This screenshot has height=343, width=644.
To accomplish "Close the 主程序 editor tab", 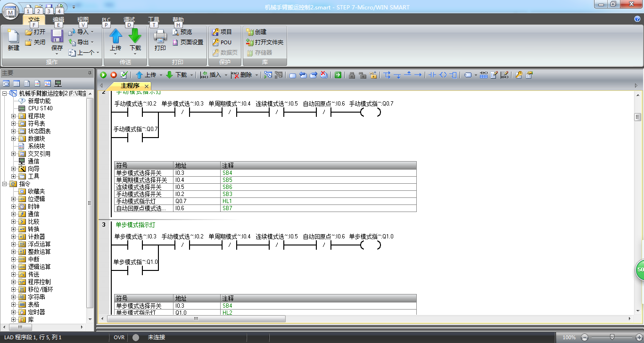I will [x=147, y=87].
